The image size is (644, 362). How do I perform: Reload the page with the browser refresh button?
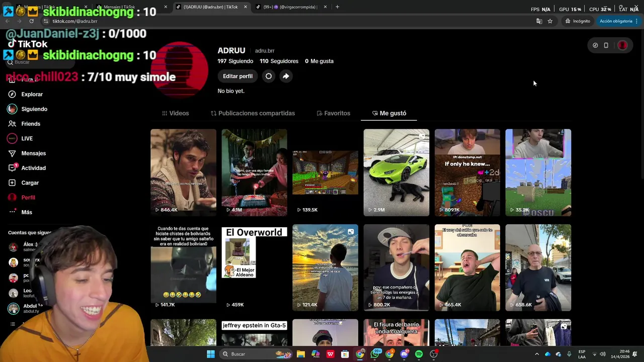pos(31,21)
